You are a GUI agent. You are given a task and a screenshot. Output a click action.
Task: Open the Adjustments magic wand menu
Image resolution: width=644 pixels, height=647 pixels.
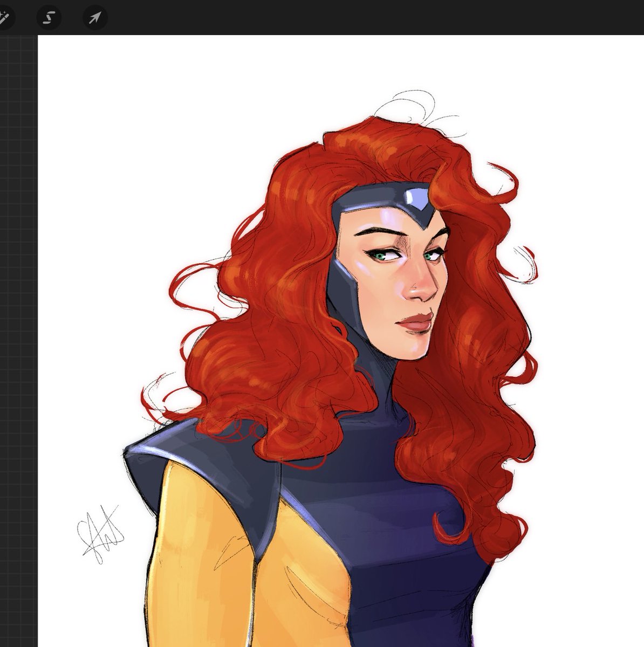(5, 18)
